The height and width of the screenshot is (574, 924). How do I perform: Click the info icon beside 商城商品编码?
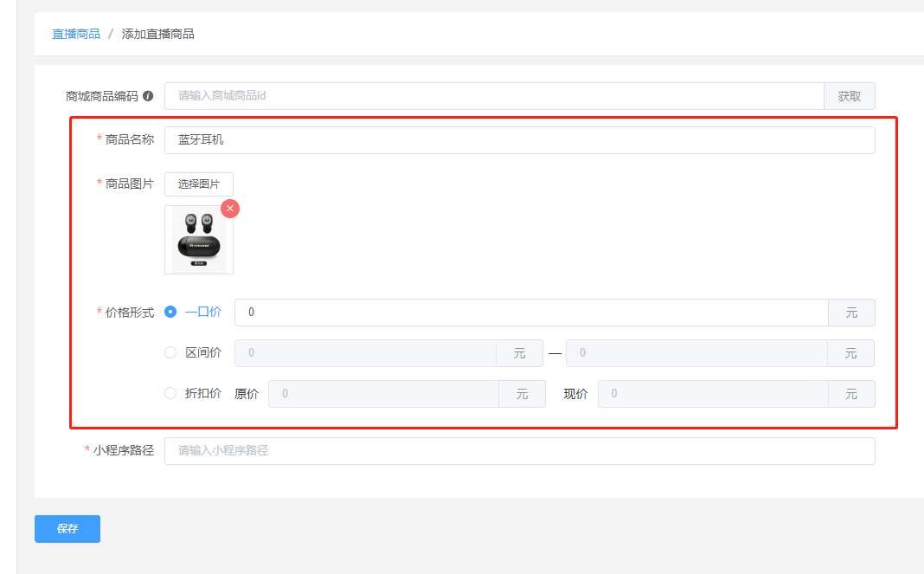pos(148,95)
